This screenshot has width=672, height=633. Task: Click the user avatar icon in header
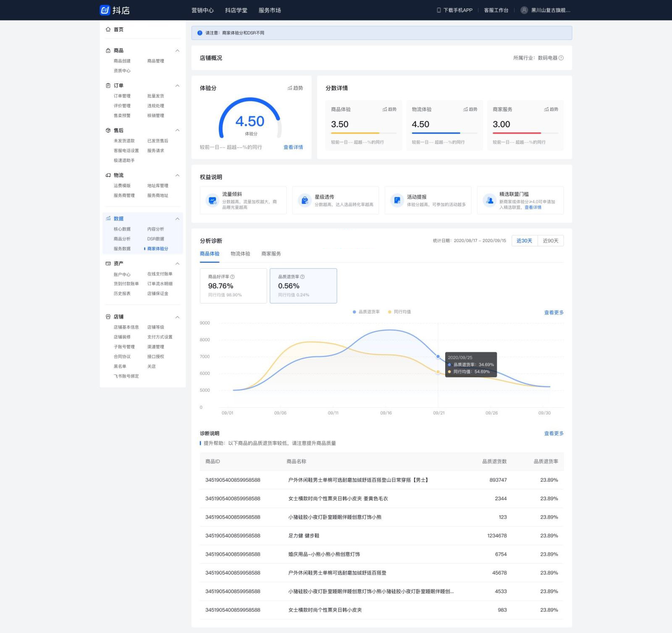click(x=524, y=10)
